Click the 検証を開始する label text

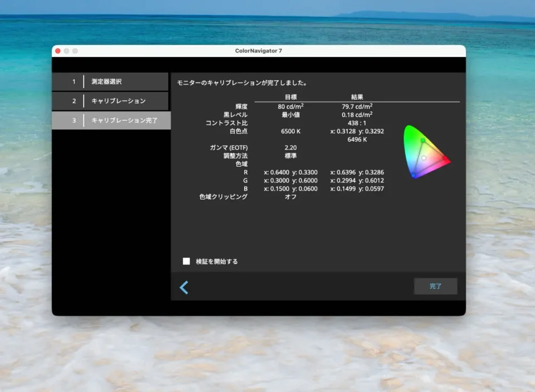pos(217,262)
